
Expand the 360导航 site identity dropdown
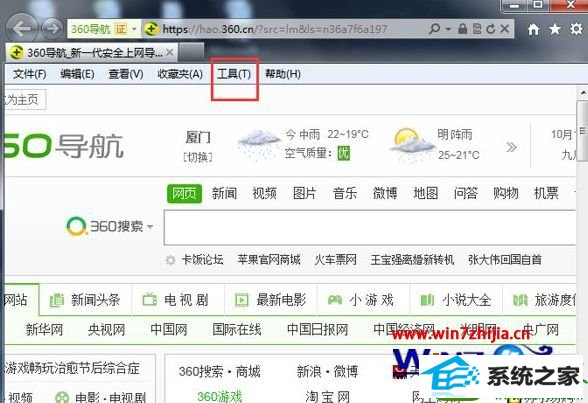134,29
